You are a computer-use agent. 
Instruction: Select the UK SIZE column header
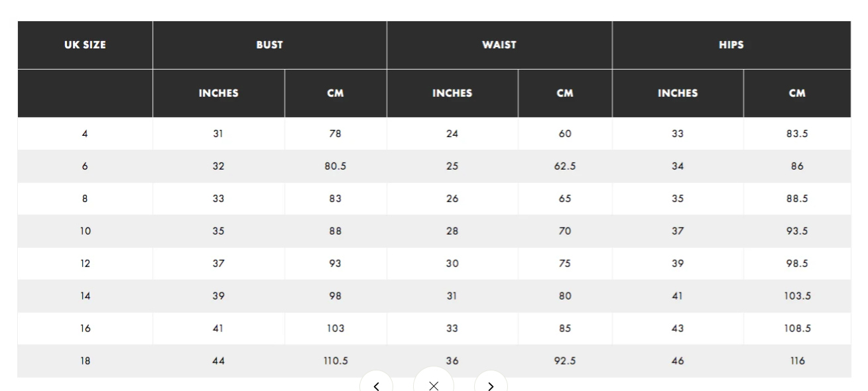pos(85,45)
